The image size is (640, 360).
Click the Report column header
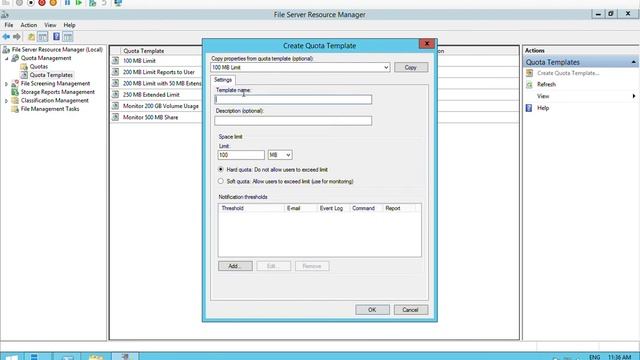click(399, 208)
